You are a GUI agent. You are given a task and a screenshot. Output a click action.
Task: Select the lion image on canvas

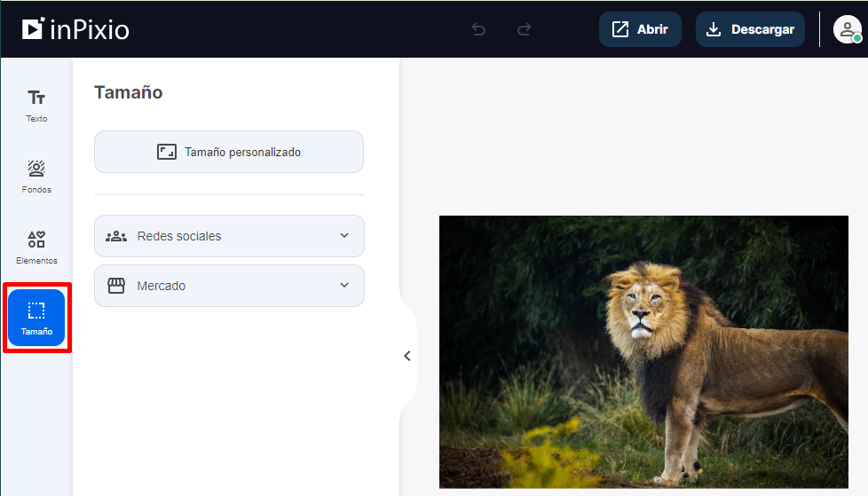[x=644, y=351]
